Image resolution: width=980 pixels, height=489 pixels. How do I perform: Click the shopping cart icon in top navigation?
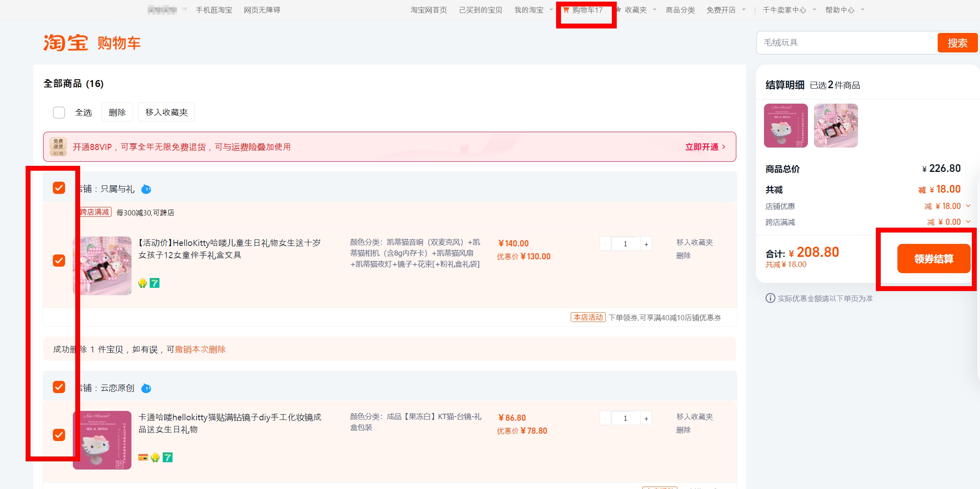click(x=566, y=10)
